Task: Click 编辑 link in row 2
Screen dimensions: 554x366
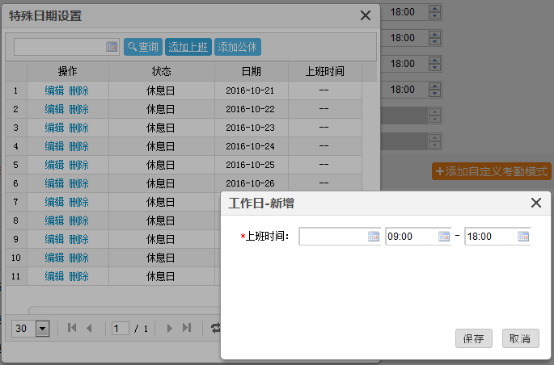Action: 54,109
